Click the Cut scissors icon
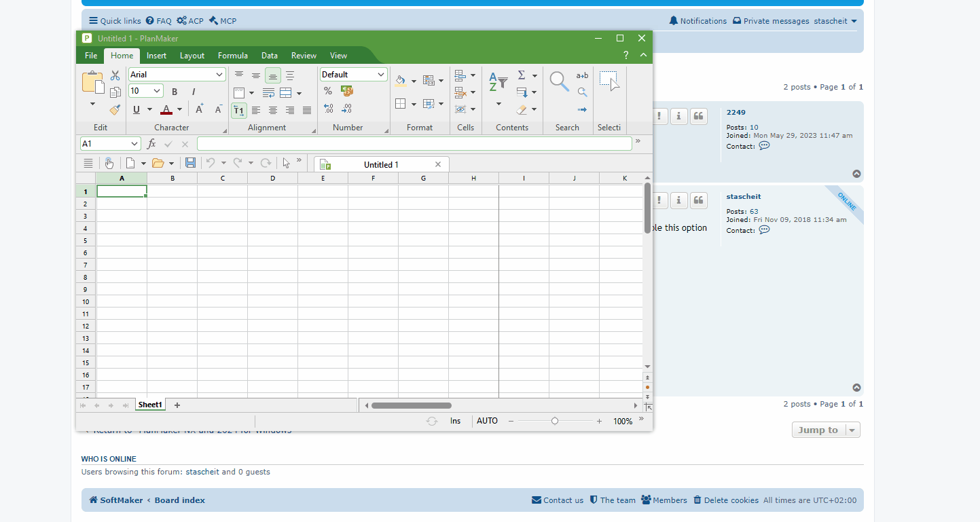The image size is (980, 522). click(x=115, y=75)
